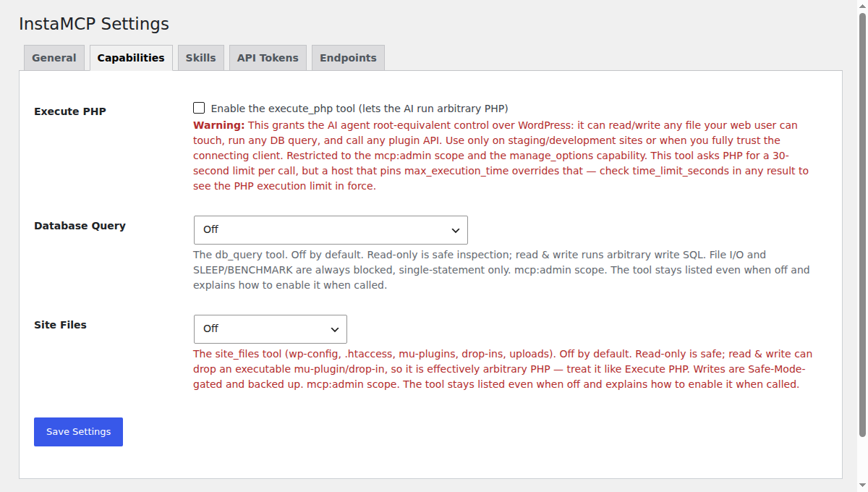
Task: Click the InstaMCP Settings heading
Action: tap(94, 24)
